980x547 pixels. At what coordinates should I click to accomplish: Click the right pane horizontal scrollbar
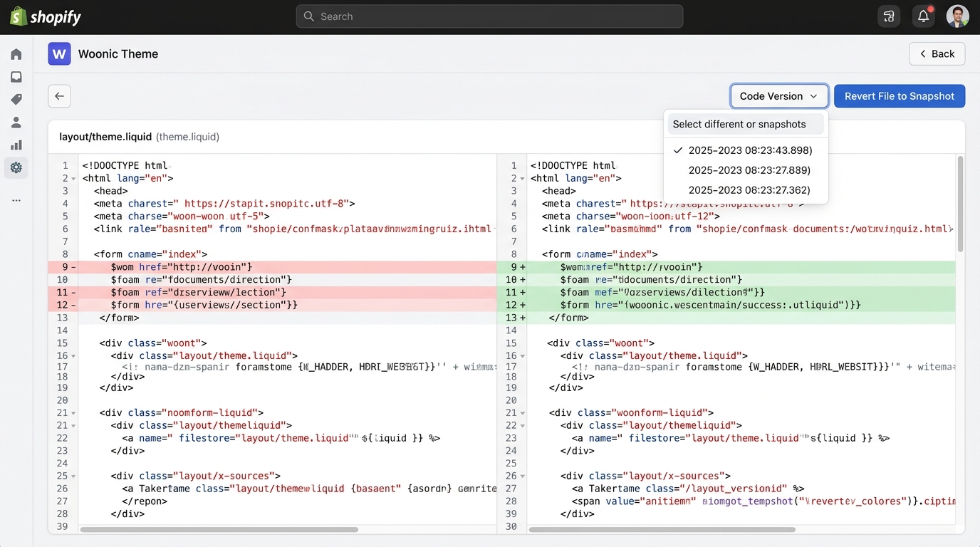[662, 529]
